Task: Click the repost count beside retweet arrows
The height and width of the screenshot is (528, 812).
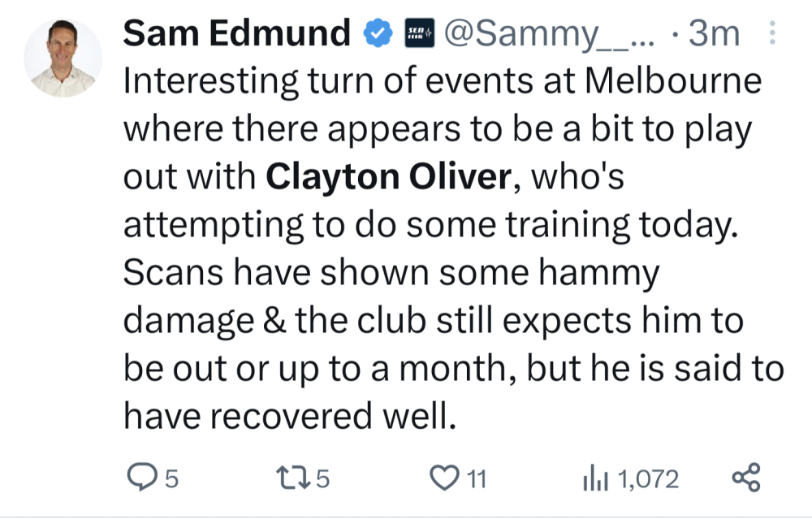Action: [x=322, y=478]
